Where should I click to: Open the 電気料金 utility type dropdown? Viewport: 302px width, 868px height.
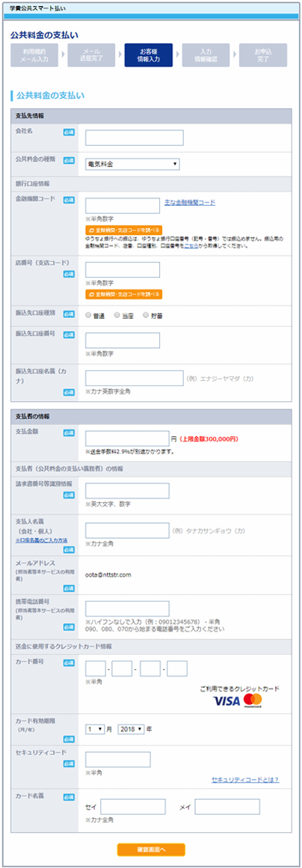(133, 164)
